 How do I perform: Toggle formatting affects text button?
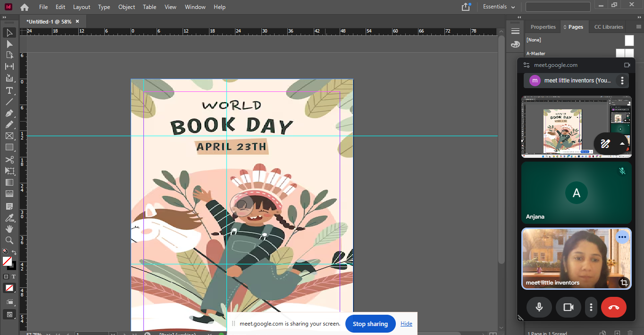(14, 277)
